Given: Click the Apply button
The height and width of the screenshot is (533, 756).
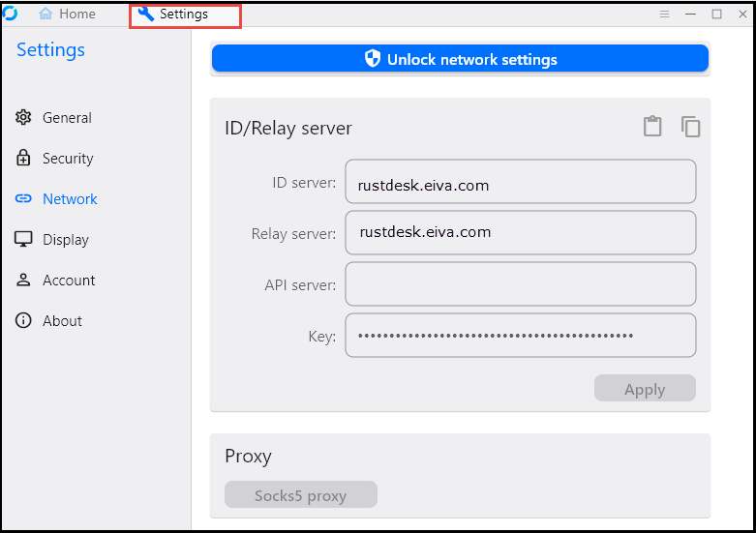Looking at the screenshot, I should (x=645, y=389).
